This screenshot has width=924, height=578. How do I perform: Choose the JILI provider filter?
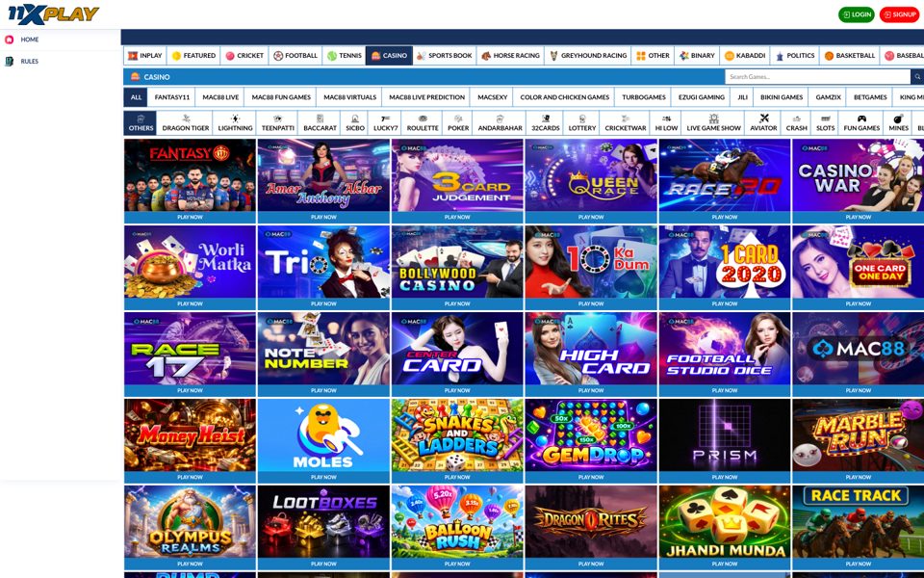coord(742,97)
